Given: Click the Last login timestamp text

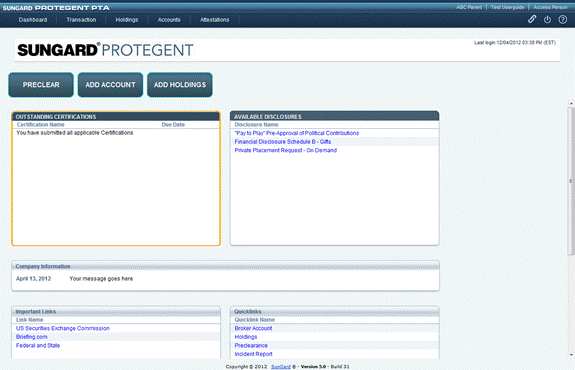Looking at the screenshot, I should coord(515,43).
